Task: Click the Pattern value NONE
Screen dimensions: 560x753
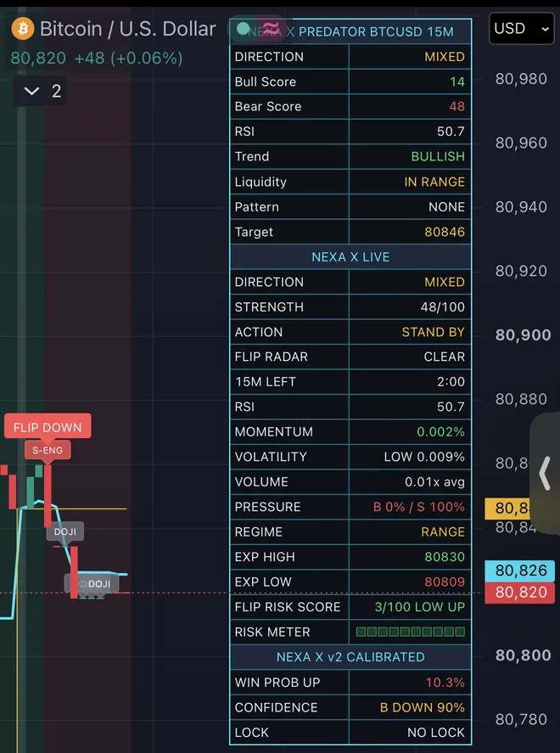Action: tap(446, 207)
